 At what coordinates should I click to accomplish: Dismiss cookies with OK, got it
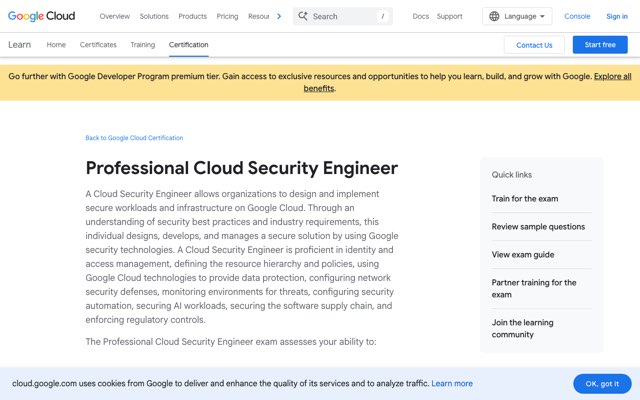tap(602, 384)
